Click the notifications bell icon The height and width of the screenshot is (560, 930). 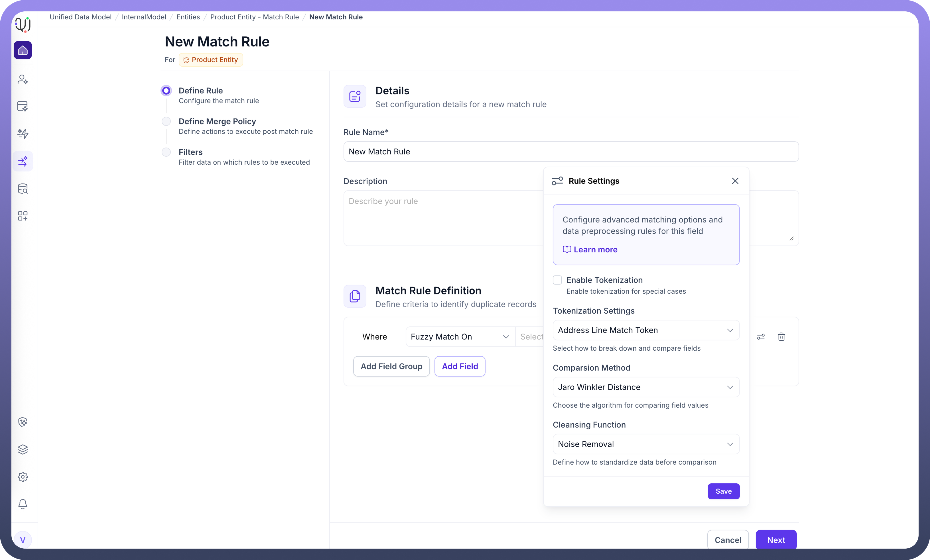(x=23, y=504)
